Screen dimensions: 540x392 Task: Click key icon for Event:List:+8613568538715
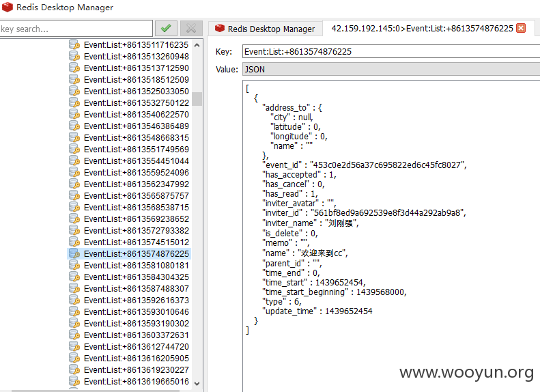[74, 208]
